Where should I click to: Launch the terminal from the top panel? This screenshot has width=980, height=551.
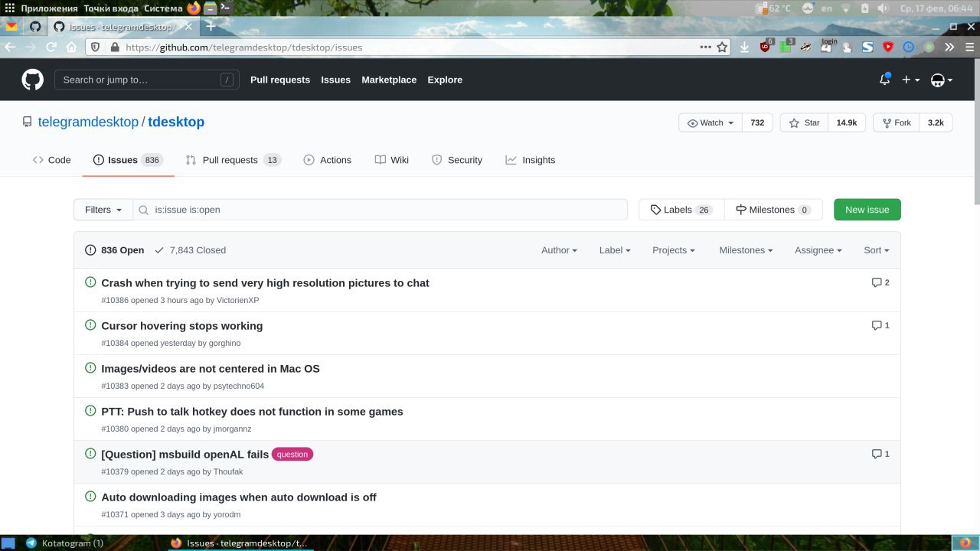[225, 8]
